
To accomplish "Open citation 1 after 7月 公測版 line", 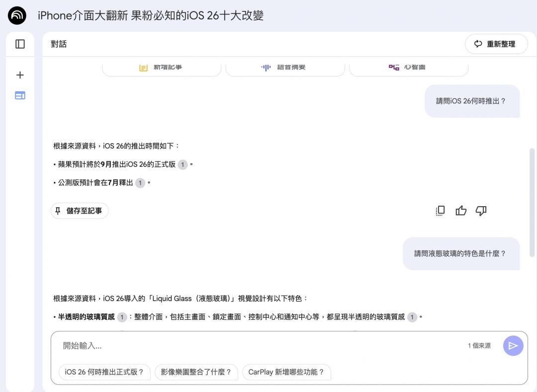I will click(140, 183).
